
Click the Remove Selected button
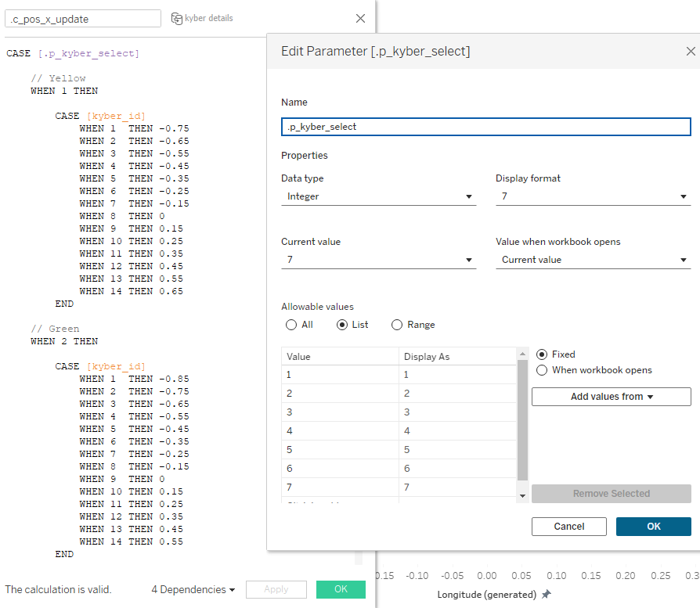tap(612, 494)
